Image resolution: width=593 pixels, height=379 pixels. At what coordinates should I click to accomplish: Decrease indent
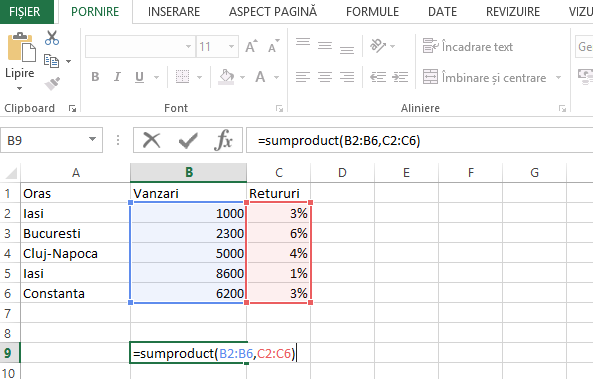coord(378,77)
